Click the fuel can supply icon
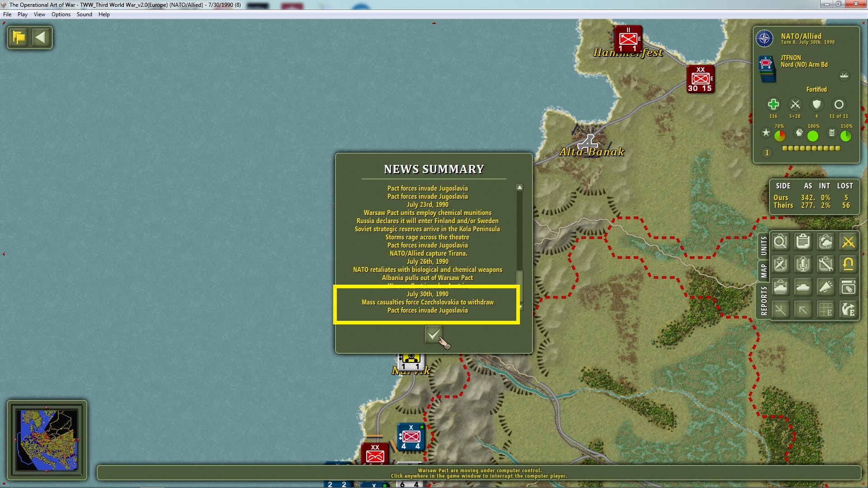 [831, 133]
